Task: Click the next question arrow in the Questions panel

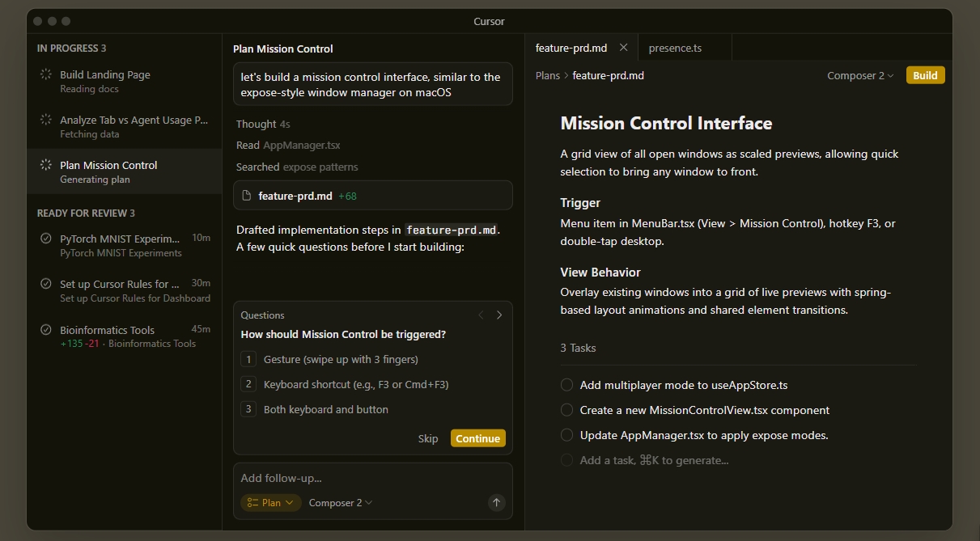Action: tap(499, 315)
